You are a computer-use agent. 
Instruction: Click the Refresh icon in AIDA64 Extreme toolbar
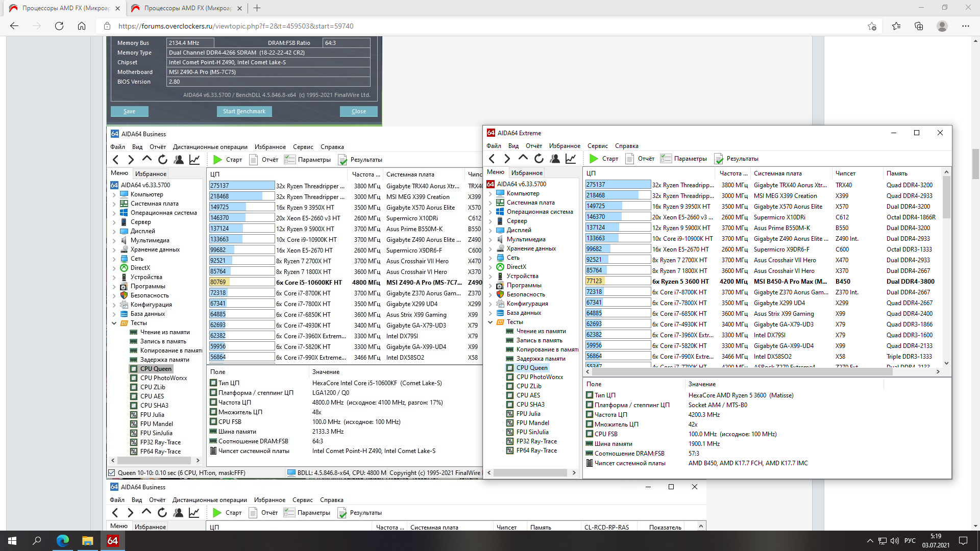[x=539, y=159]
